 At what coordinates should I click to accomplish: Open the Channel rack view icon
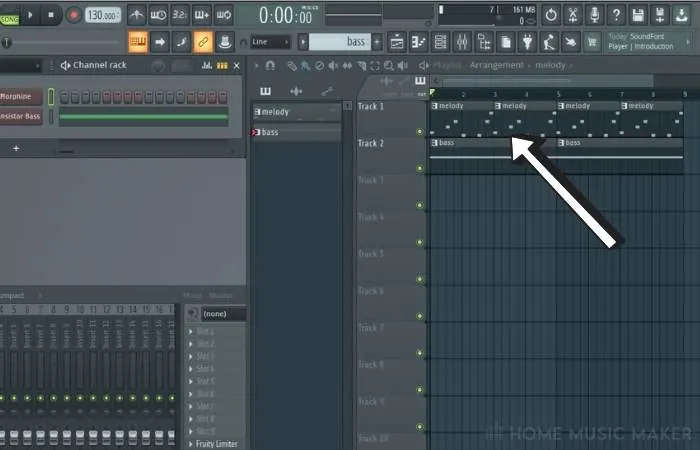tap(440, 42)
